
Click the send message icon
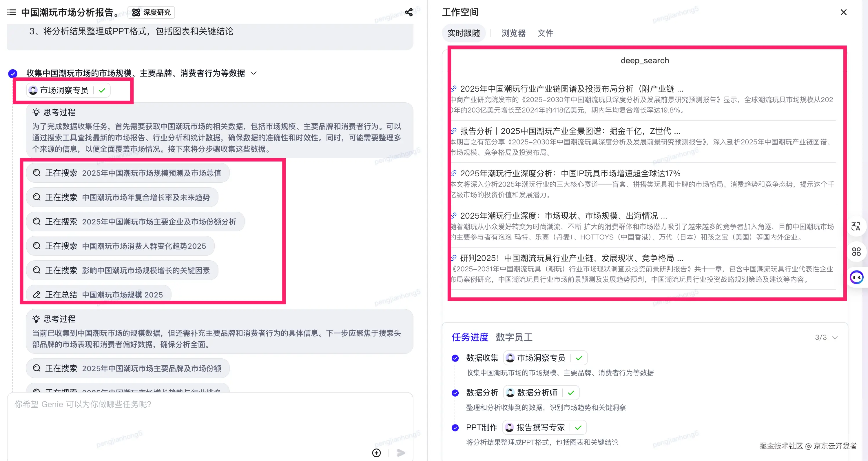(x=401, y=453)
